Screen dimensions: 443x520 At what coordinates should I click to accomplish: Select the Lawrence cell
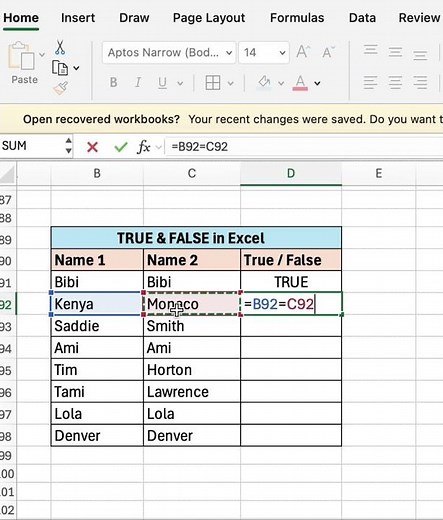coord(192,392)
